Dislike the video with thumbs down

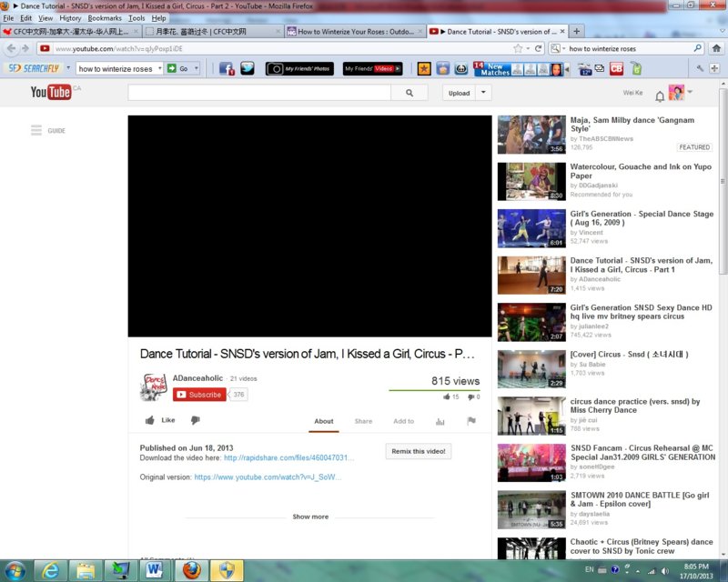195,420
